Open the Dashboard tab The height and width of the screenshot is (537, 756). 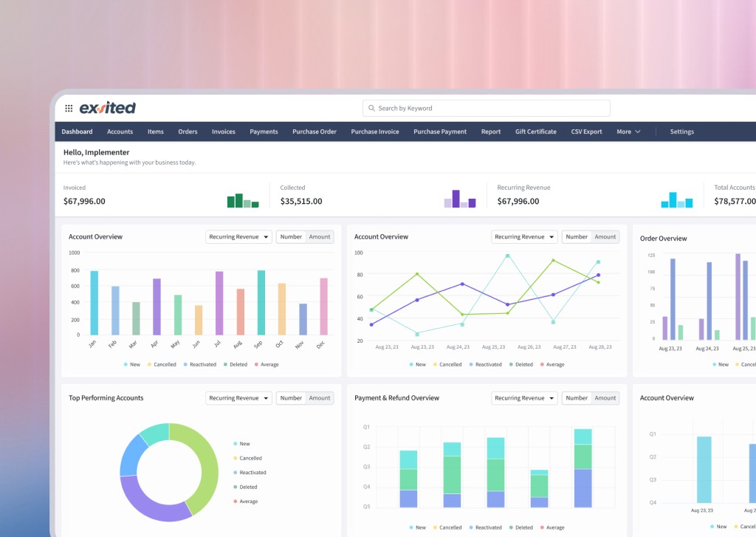pyautogui.click(x=77, y=131)
